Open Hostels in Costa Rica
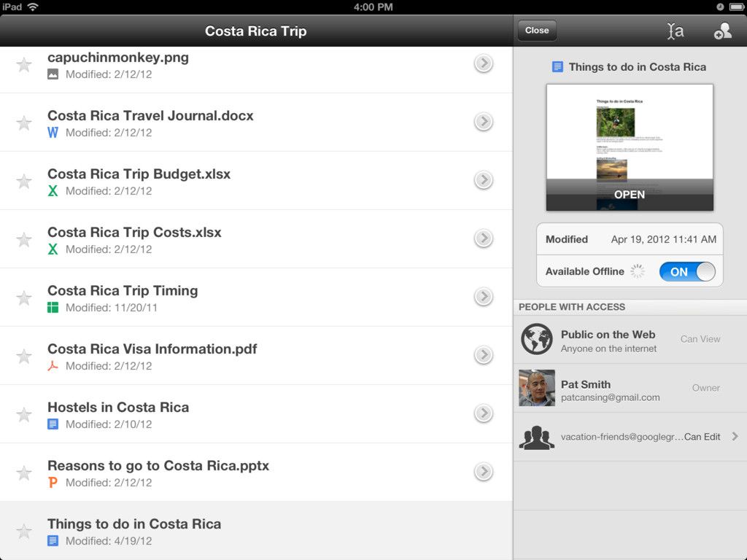Screen dimensions: 747x560 click(118, 407)
